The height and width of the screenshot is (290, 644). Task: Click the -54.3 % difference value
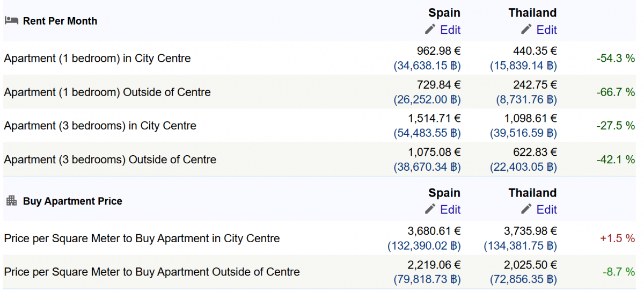(616, 59)
